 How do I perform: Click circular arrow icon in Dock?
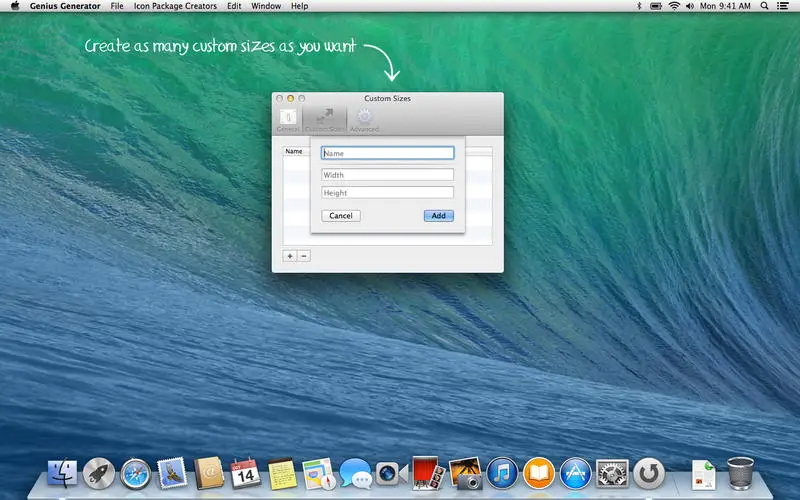649,473
